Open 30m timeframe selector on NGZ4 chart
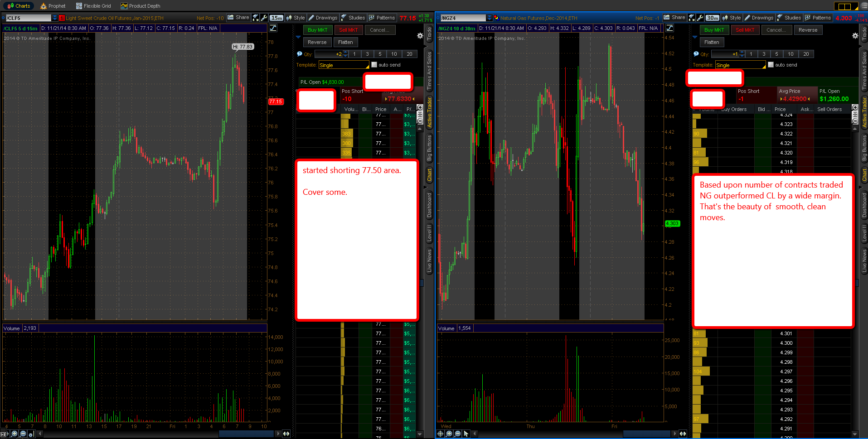This screenshot has width=868, height=439. pyautogui.click(x=713, y=18)
